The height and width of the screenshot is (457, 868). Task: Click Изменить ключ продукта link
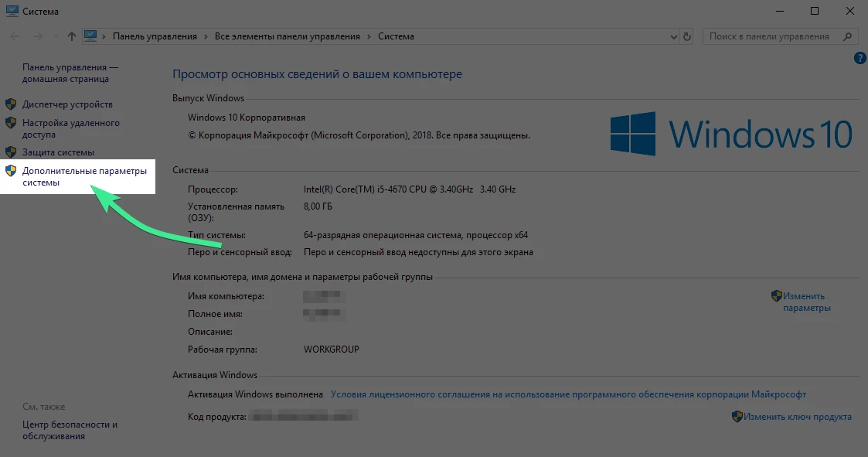click(x=798, y=417)
